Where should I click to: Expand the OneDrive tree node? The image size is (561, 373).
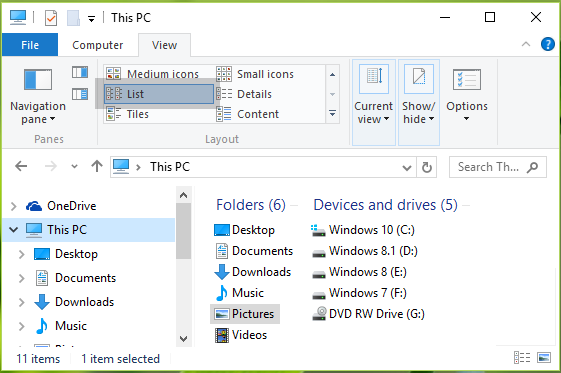(14, 206)
